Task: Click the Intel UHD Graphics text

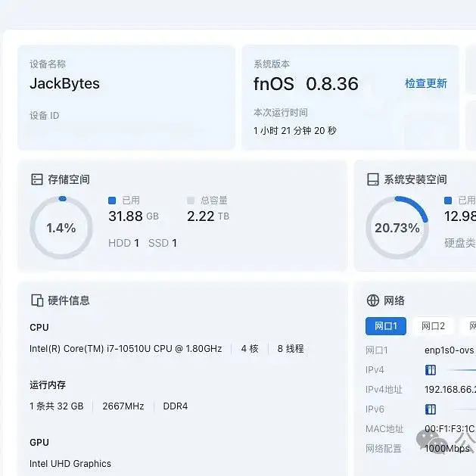Action: 70,464
